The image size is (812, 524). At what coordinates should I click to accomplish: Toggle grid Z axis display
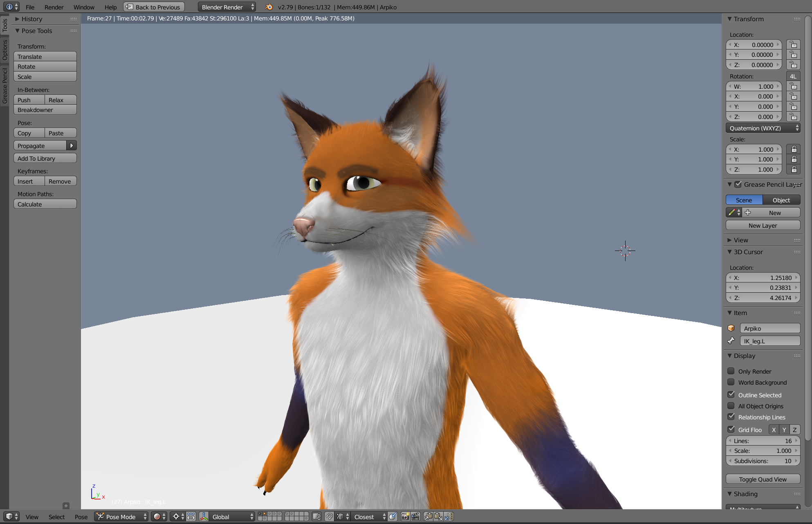(x=795, y=430)
